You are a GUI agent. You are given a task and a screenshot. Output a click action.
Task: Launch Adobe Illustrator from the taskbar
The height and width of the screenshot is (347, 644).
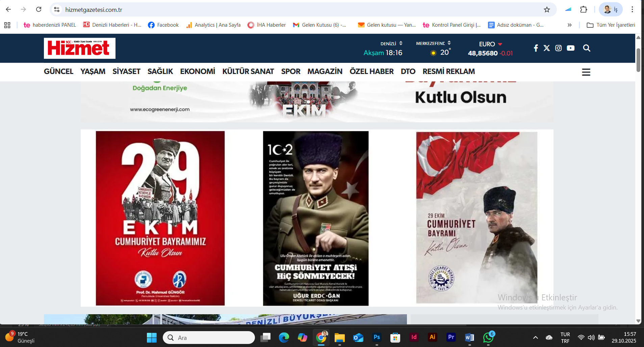433,337
